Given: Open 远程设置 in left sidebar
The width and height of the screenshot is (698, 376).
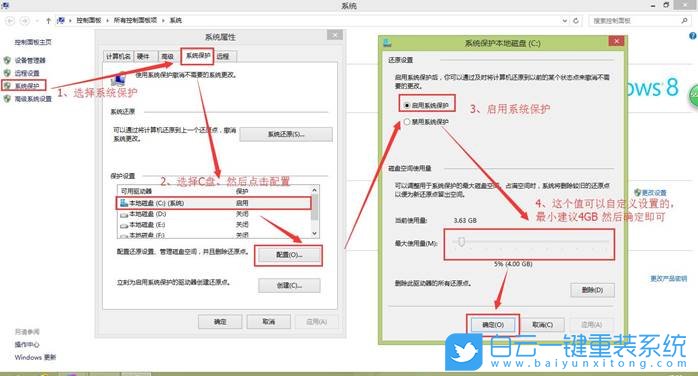Looking at the screenshot, I should [27, 73].
